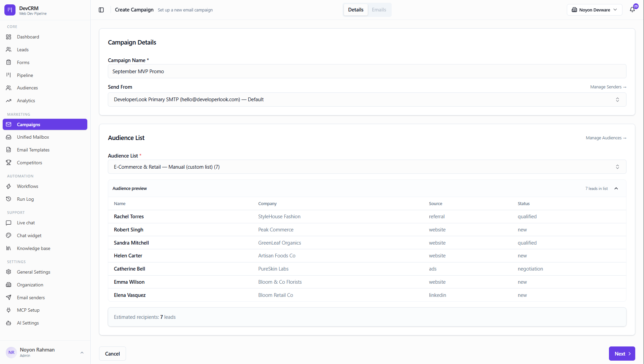Image resolution: width=644 pixels, height=364 pixels.
Task: Switch to the Emails tab
Action: click(379, 10)
